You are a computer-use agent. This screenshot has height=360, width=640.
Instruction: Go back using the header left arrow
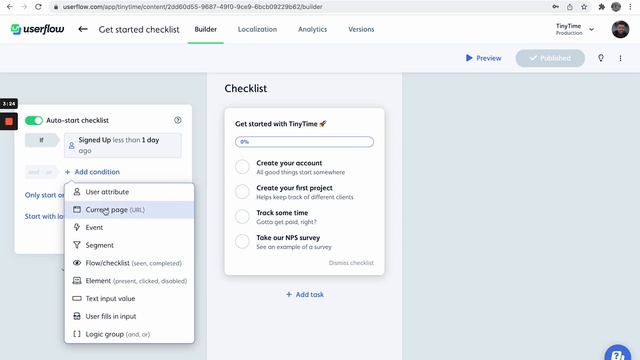(83, 29)
